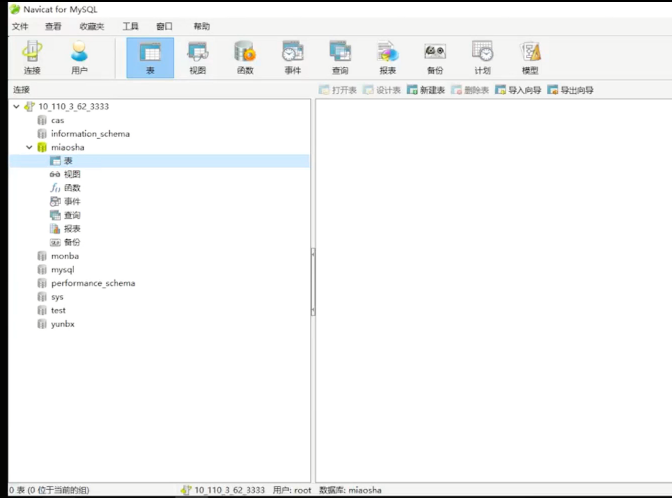Collapse the miaosha database node
The height and width of the screenshot is (498, 672).
click(x=29, y=147)
